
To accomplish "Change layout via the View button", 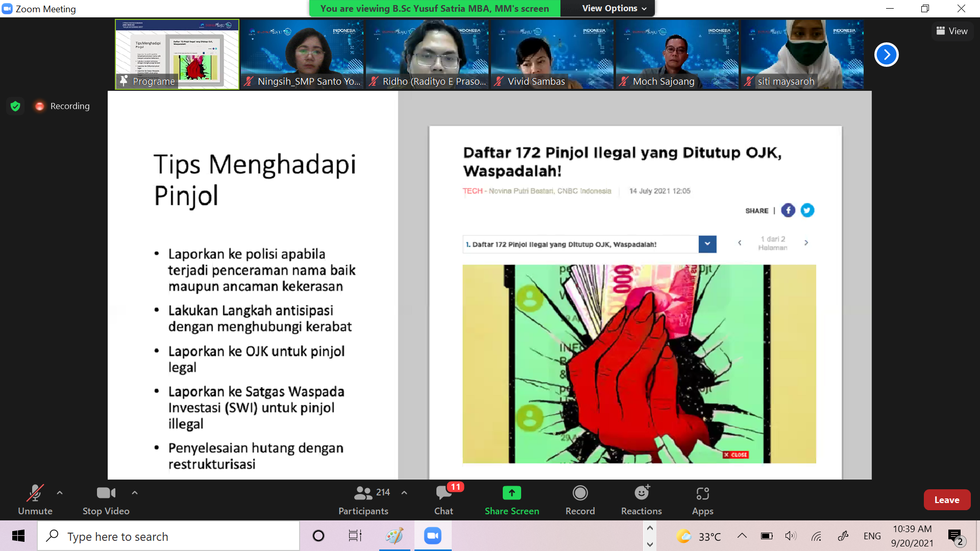I will (952, 31).
